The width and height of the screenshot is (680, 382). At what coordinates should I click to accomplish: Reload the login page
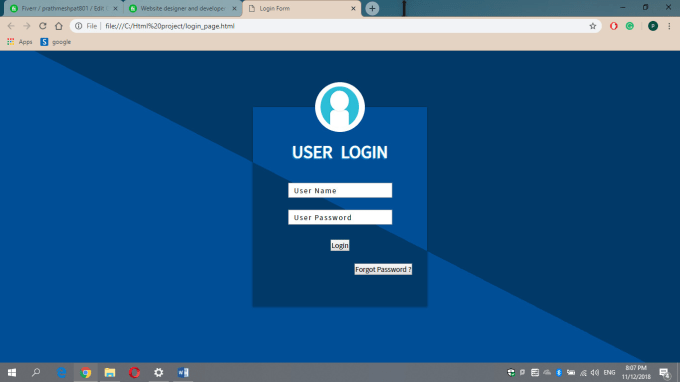[42, 26]
